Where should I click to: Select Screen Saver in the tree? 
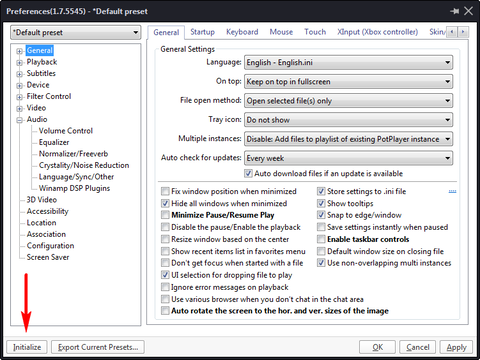click(x=48, y=257)
